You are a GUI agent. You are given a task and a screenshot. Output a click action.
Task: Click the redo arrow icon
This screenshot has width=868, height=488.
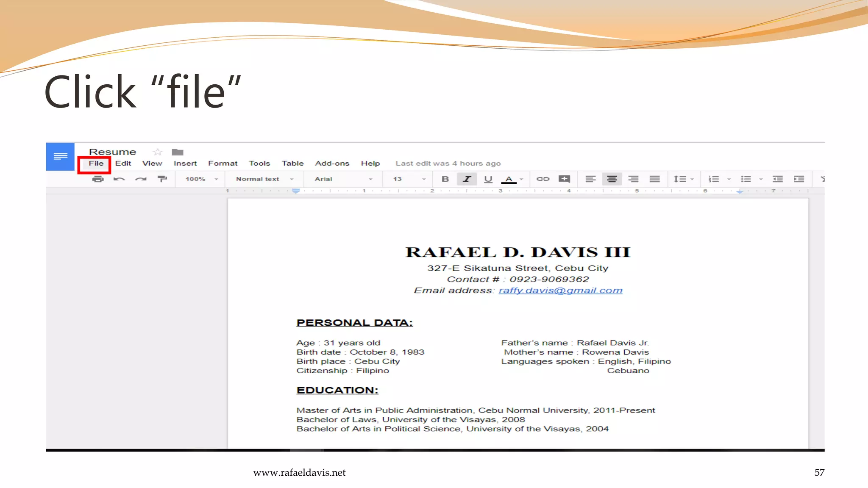(141, 179)
